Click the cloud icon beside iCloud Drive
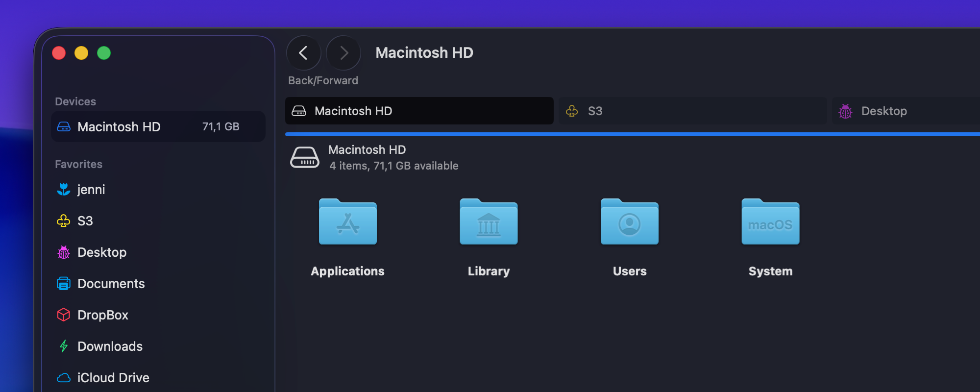This screenshot has height=392, width=980. [x=64, y=378]
